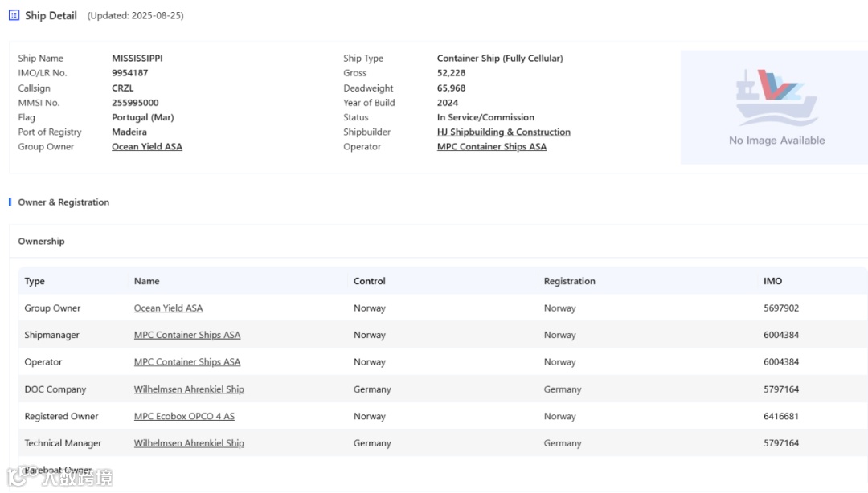Open HJ Shipbuilding & Construction link
Screen dimensions: 868x493
tap(504, 132)
